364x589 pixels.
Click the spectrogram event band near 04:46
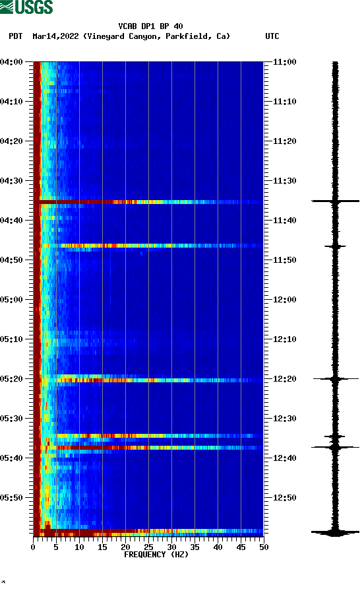tap(148, 246)
